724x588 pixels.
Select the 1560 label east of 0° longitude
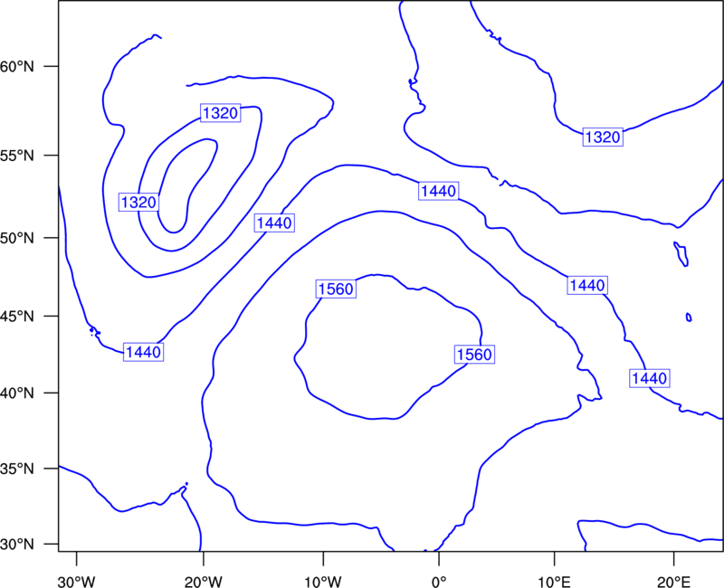coord(474,354)
